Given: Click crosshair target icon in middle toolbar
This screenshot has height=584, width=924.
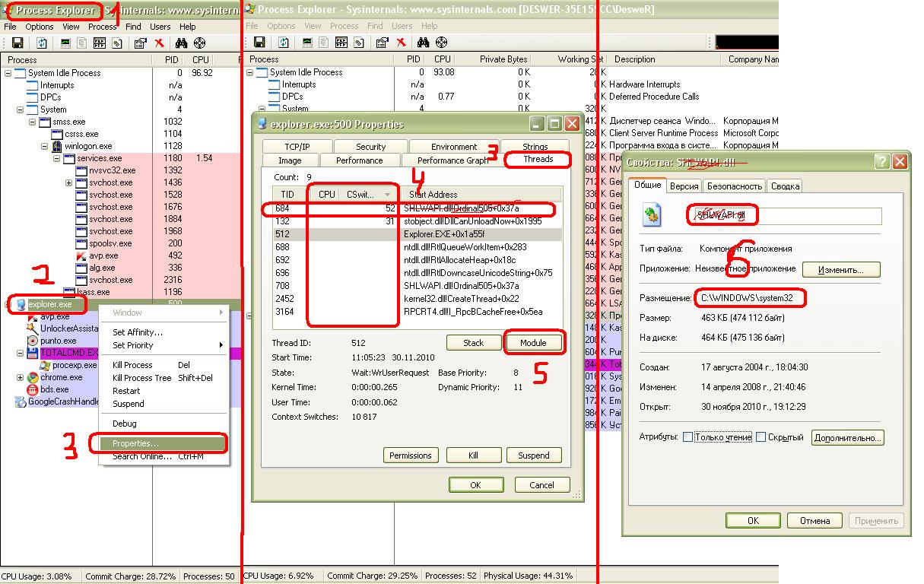Looking at the screenshot, I should [442, 43].
